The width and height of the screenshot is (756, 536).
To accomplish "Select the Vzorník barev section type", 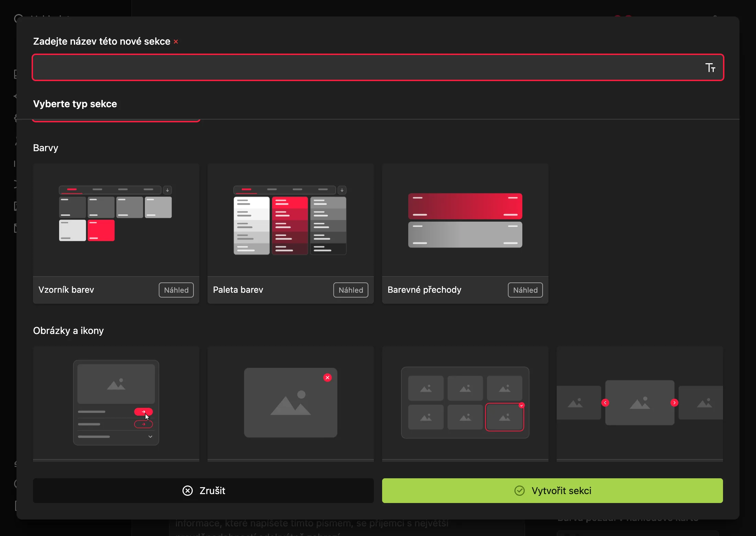I will 116,234.
